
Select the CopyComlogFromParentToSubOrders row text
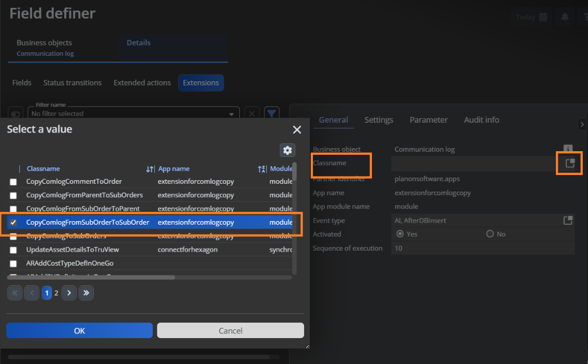pos(84,195)
